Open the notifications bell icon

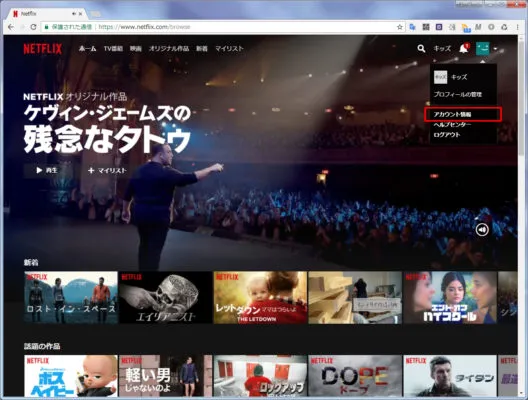tap(464, 48)
